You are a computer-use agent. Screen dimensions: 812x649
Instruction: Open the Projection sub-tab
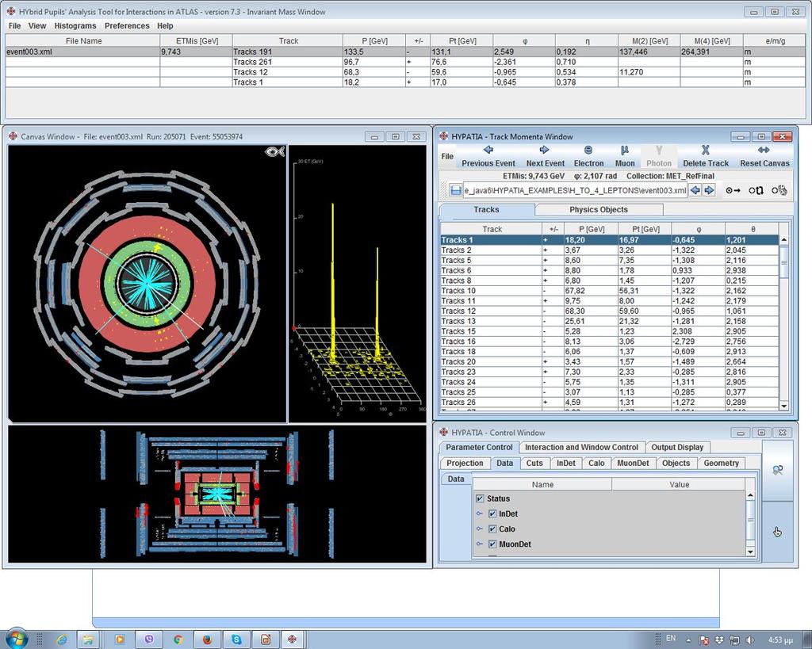pos(465,464)
